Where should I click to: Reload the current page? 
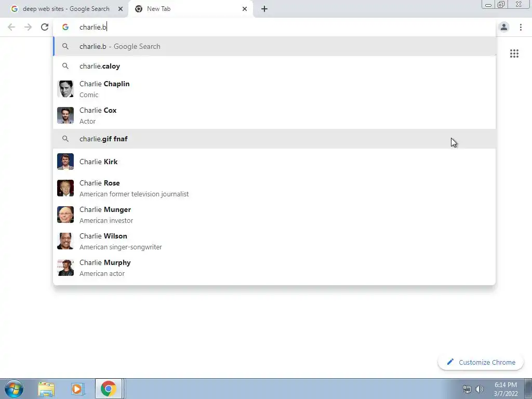tap(45, 27)
